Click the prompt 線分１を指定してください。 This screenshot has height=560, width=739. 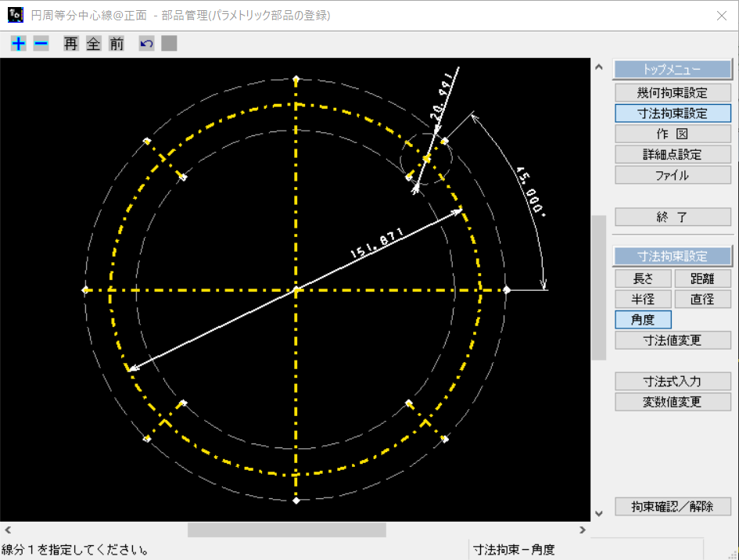[x=74, y=550]
